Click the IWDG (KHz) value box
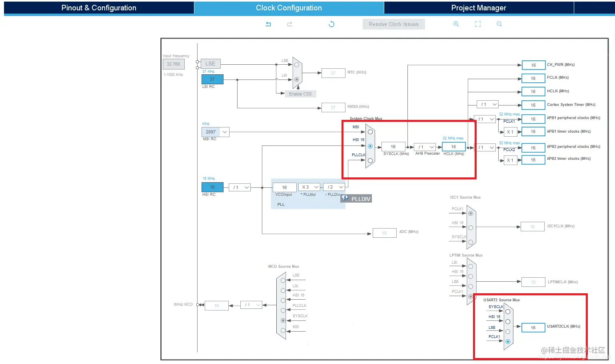Screen dimensions: 615x364 coord(333,107)
